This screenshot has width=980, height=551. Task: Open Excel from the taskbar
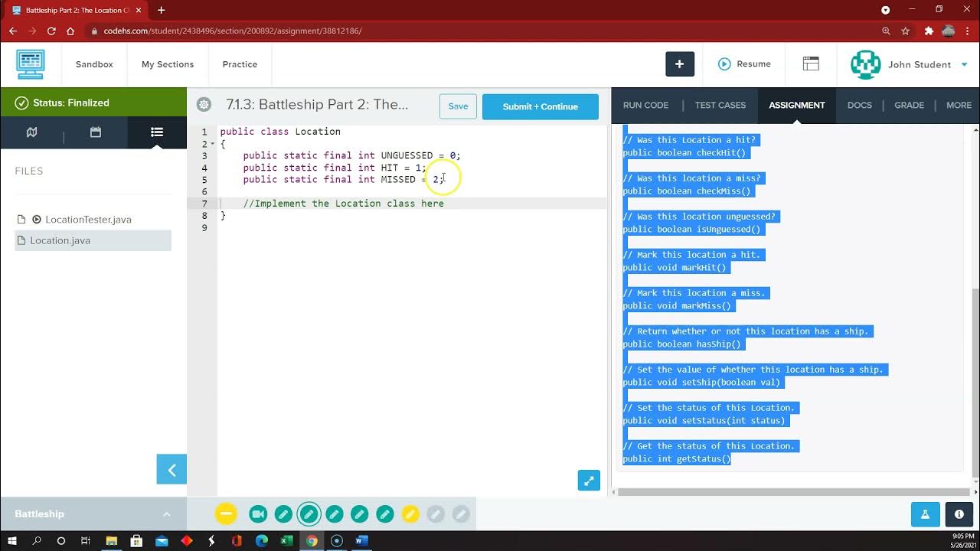(286, 540)
